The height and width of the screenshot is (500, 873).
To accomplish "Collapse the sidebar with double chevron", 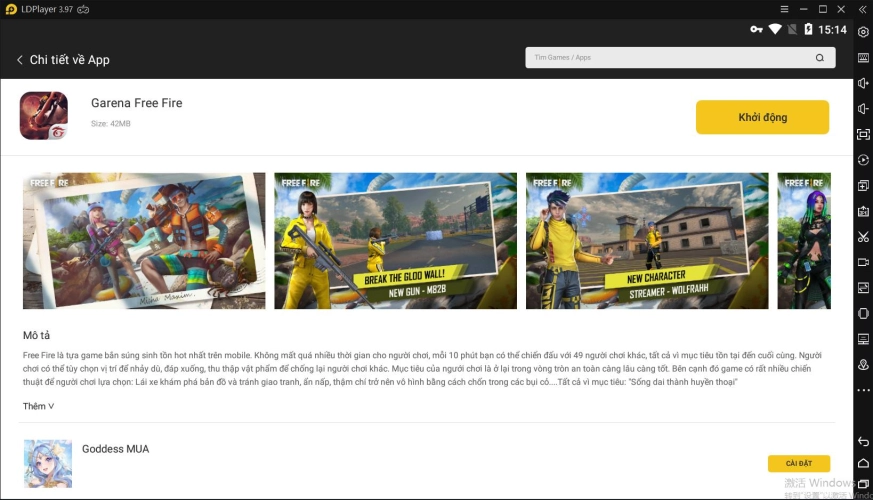I will click(x=863, y=9).
